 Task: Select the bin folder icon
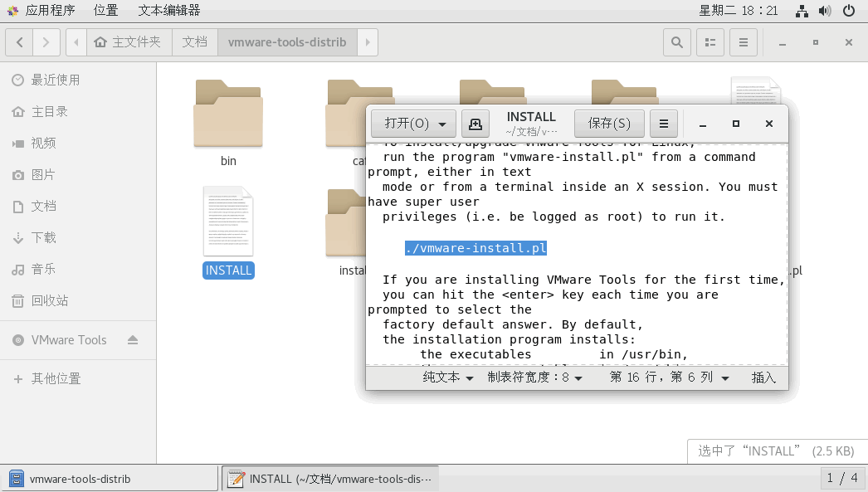228,114
